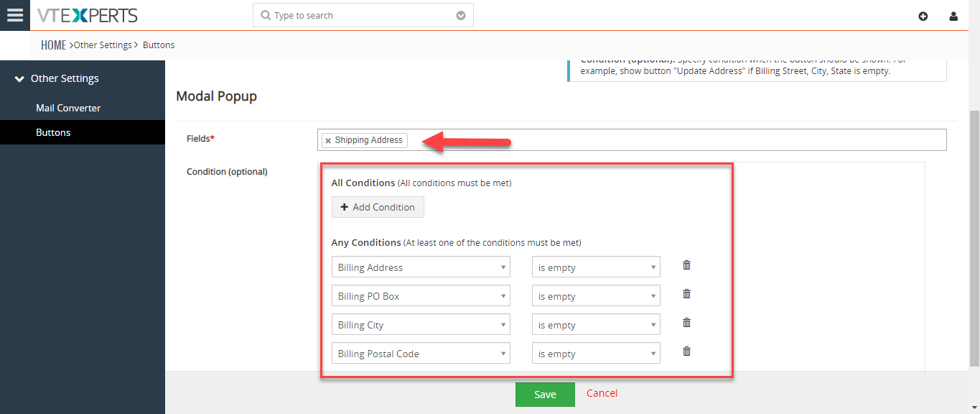Click the All Conditions heading
Viewport: 980px width, 414px height.
[x=363, y=183]
